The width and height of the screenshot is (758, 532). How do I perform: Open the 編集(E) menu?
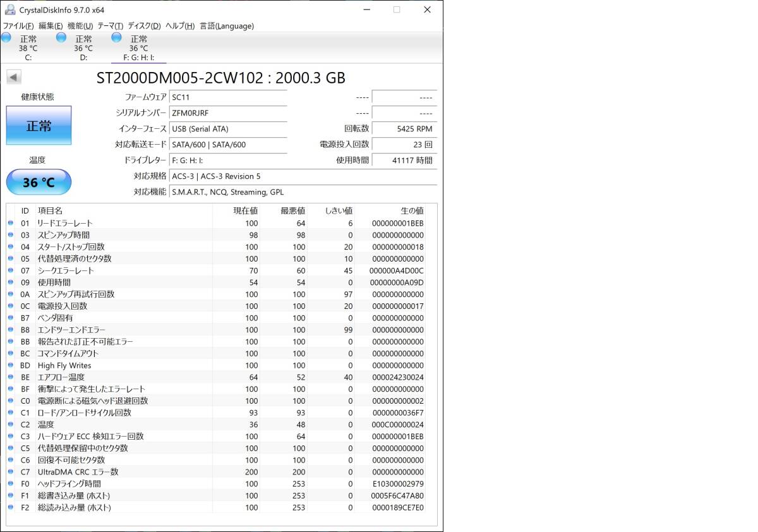(x=51, y=26)
